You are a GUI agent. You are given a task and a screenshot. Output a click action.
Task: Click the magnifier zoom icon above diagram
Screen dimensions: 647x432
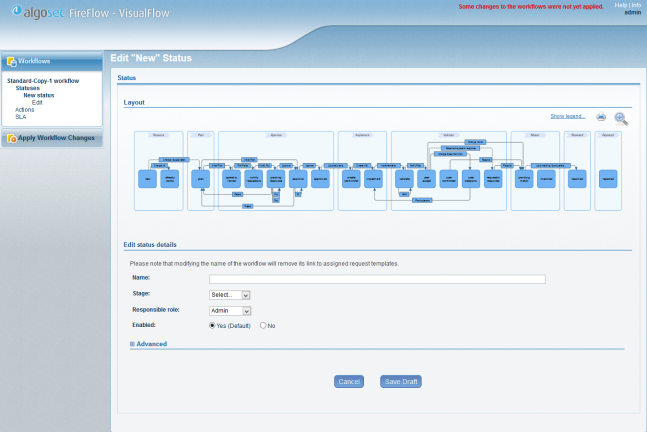pos(621,117)
